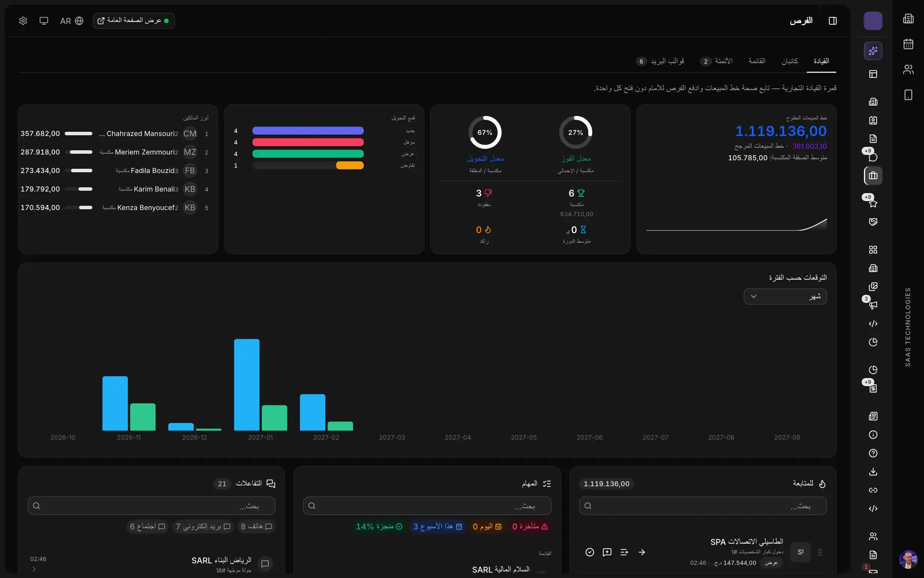924x578 pixels.
Task: Add note to الطاسيلي الاتصالات deal
Action: coord(607,552)
